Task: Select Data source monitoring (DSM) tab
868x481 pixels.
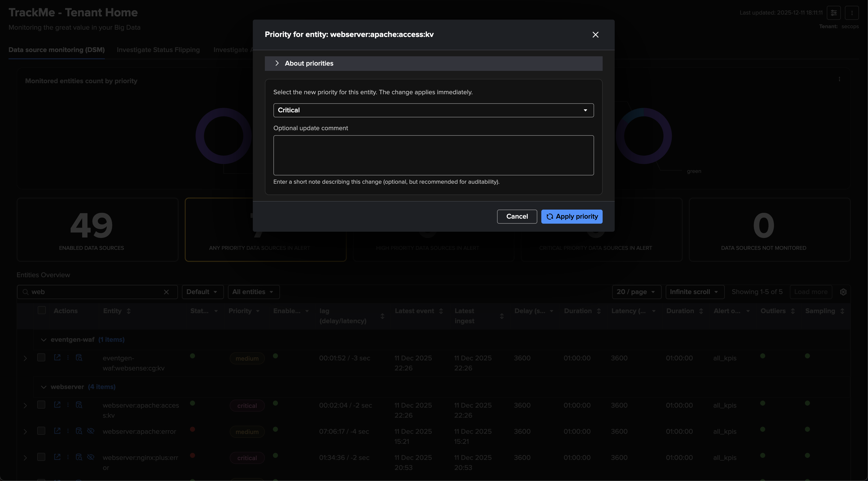Action: pyautogui.click(x=56, y=50)
